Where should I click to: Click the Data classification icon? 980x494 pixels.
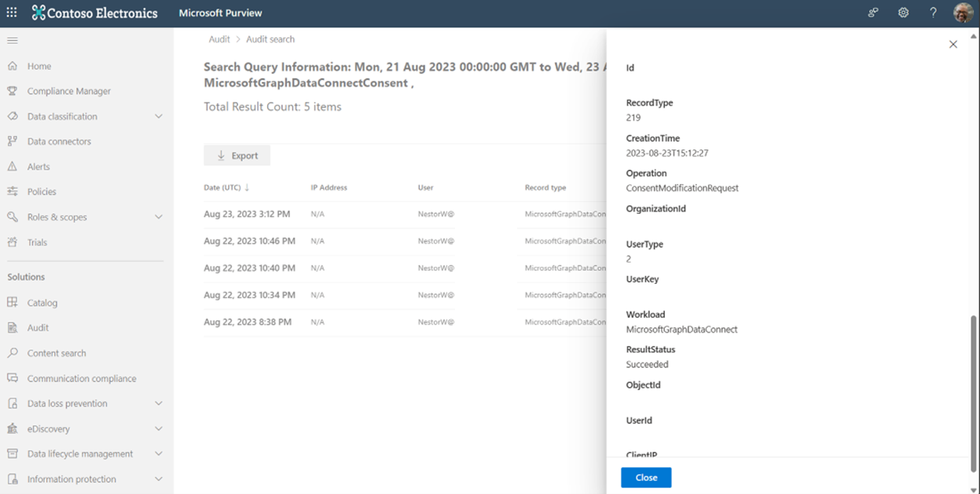[x=13, y=116]
